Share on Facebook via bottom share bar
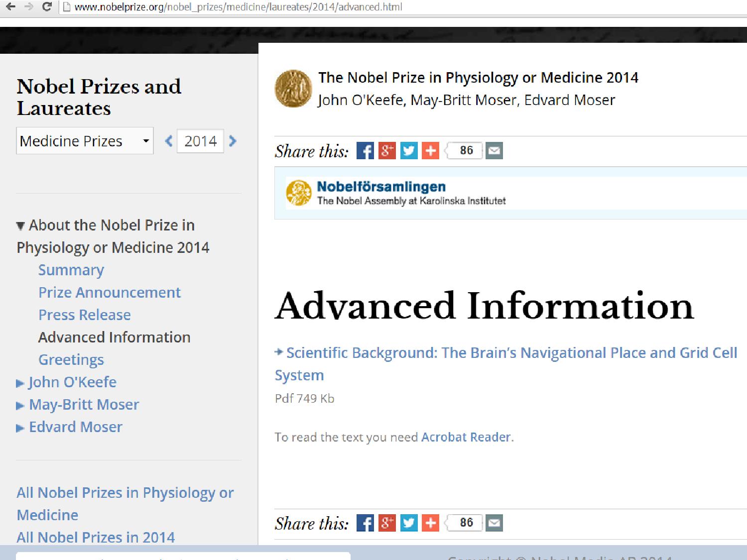 pyautogui.click(x=365, y=523)
